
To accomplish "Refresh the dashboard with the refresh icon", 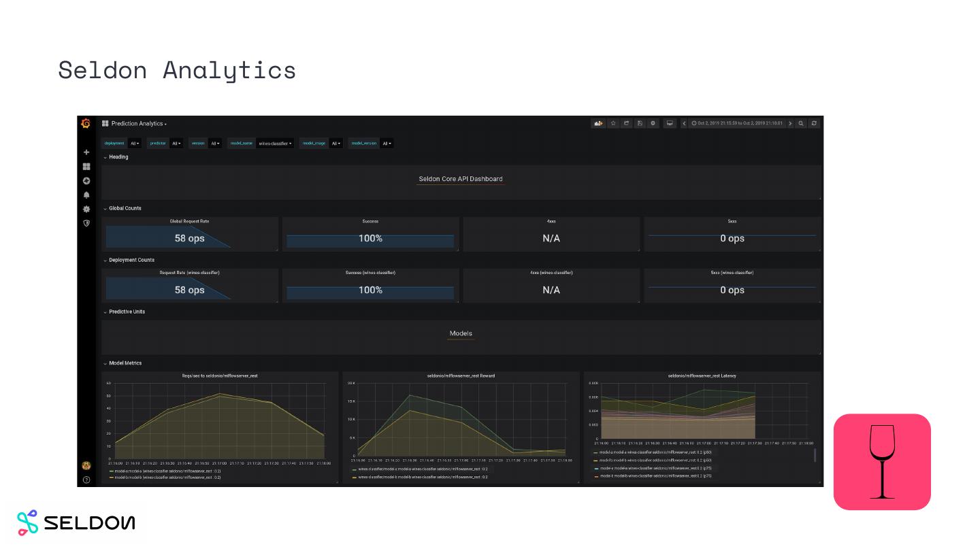I will click(x=813, y=123).
